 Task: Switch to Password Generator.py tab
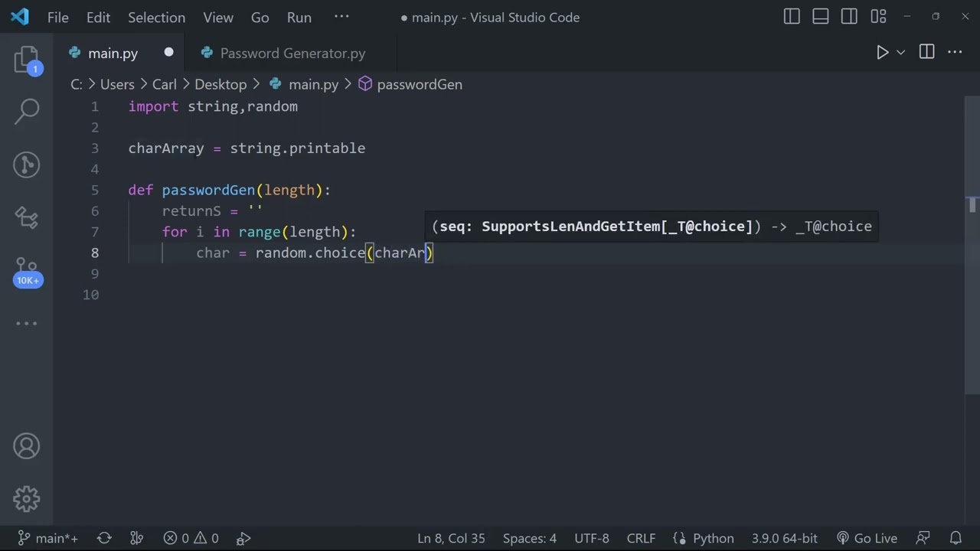[x=292, y=54]
